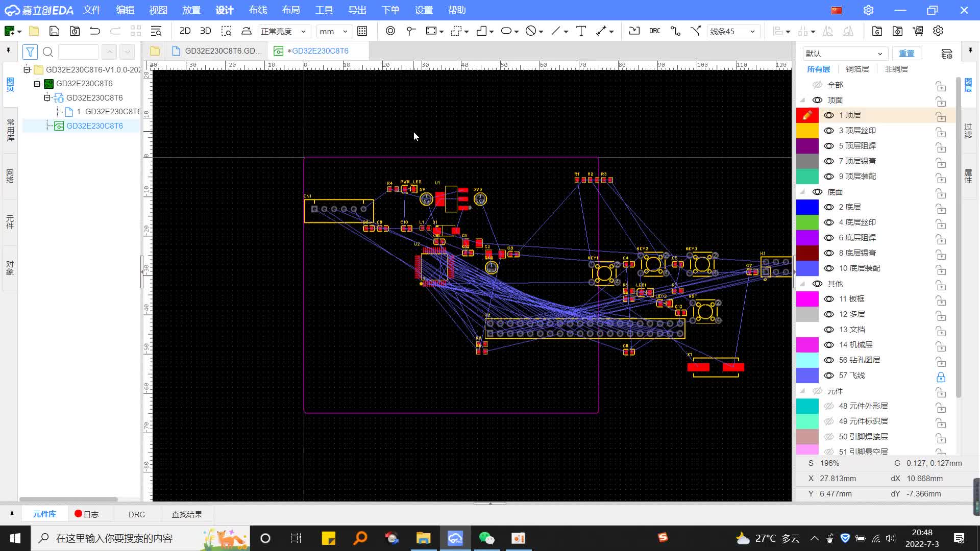The height and width of the screenshot is (551, 980).
Task: Select the dimension measurement tool
Action: tap(601, 31)
